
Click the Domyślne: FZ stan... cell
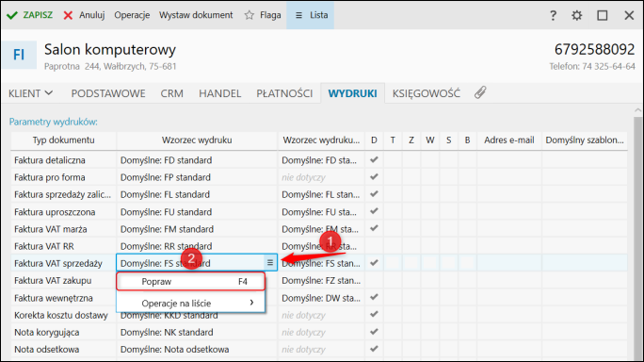pyautogui.click(x=321, y=281)
